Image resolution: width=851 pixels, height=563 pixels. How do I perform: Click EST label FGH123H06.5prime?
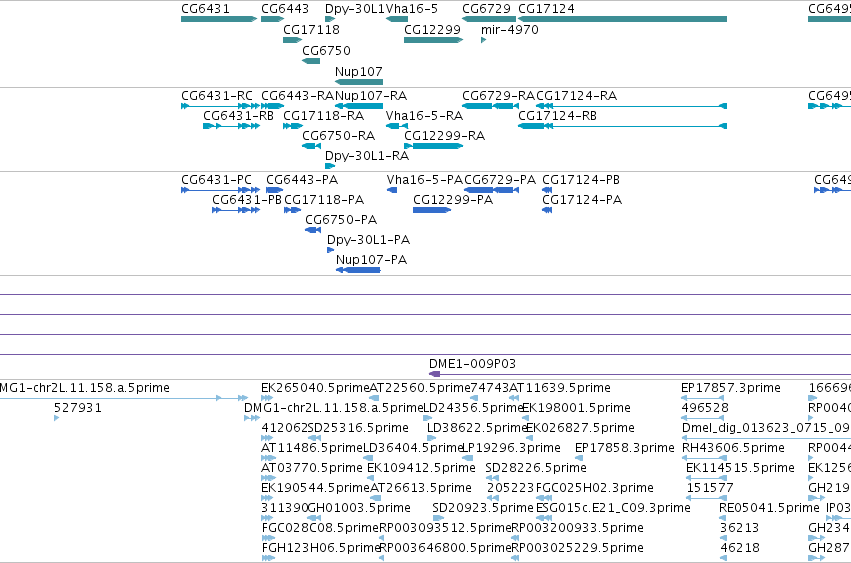pos(320,548)
